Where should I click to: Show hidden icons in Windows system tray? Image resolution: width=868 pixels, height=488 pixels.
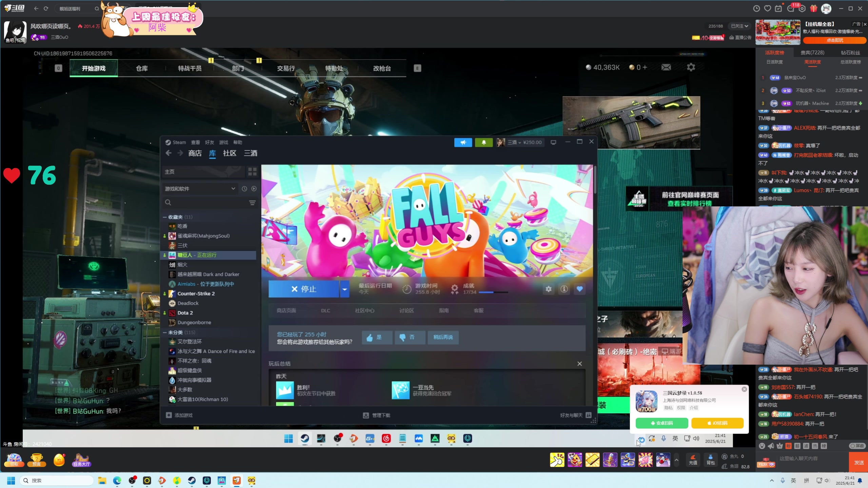click(772, 481)
